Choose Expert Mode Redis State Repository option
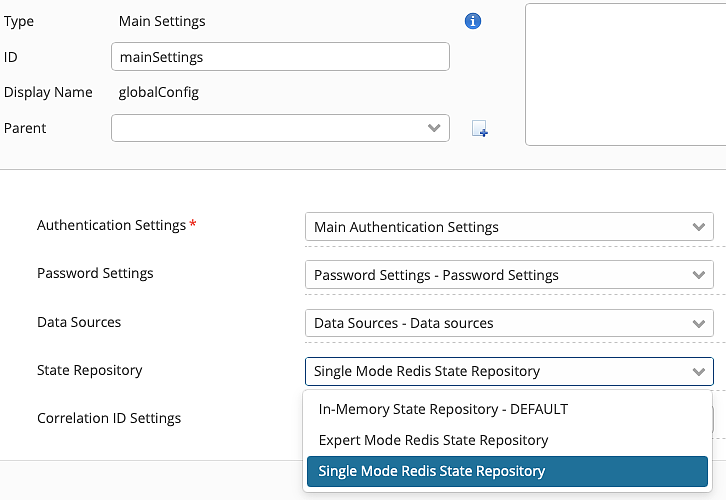Viewport: 726px width, 500px height. pos(433,440)
